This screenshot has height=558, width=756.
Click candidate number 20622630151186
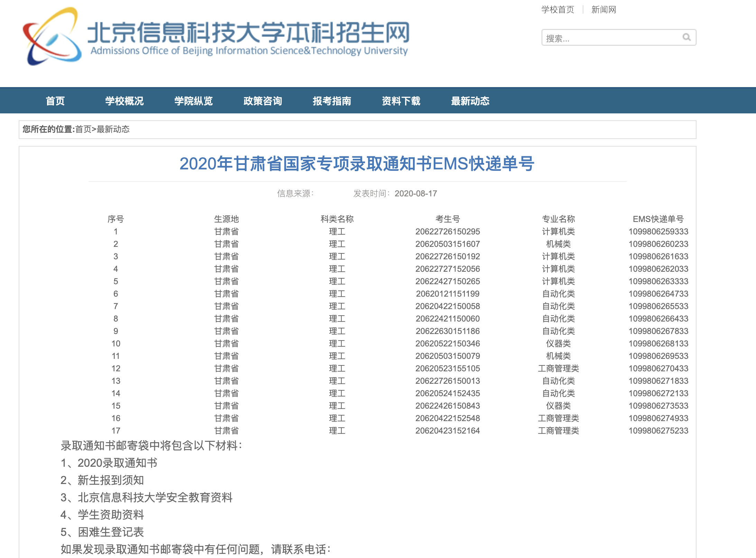(448, 331)
